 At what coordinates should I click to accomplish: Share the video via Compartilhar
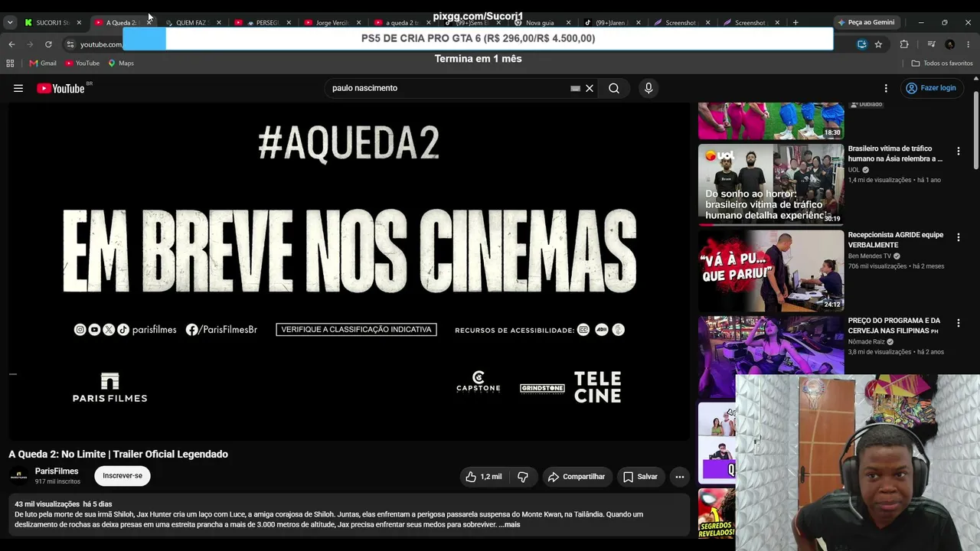[x=577, y=477]
